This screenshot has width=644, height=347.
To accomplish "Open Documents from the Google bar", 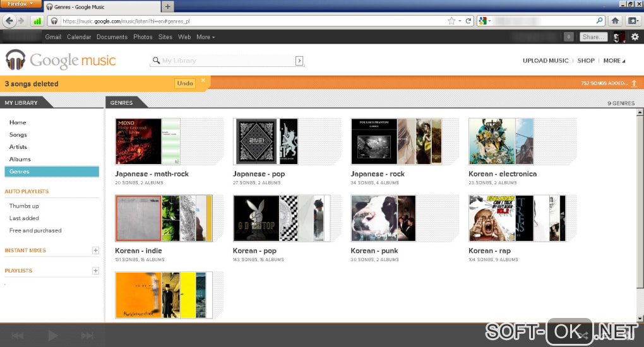I will tap(112, 37).
